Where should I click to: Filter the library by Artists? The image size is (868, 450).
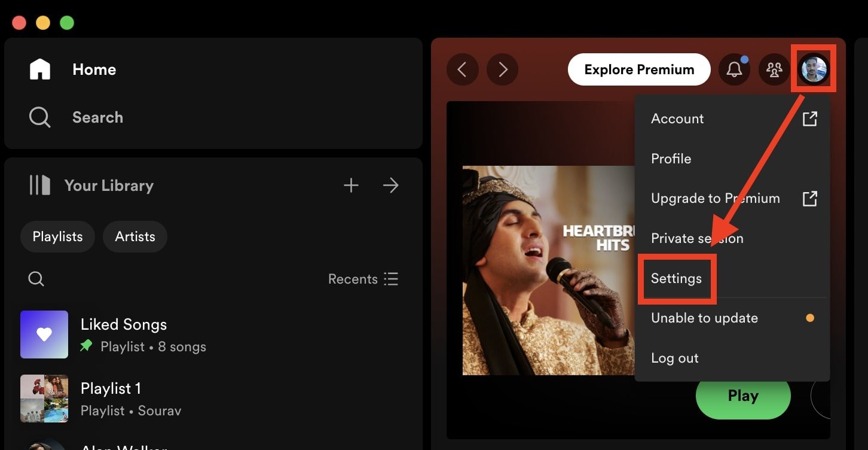coord(135,236)
